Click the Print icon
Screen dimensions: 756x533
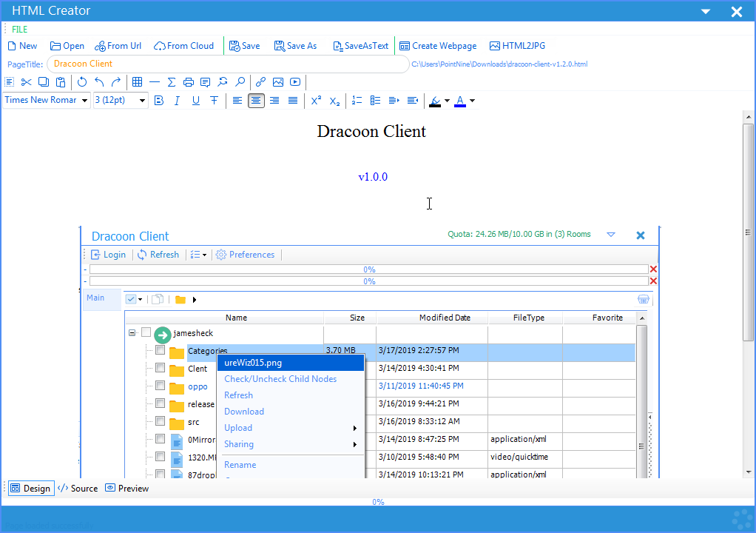click(189, 82)
